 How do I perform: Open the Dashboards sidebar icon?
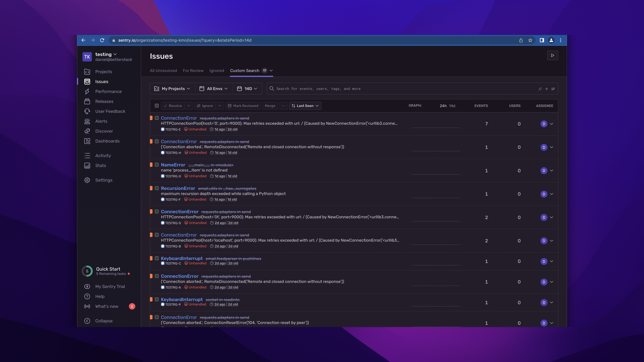pyautogui.click(x=87, y=141)
